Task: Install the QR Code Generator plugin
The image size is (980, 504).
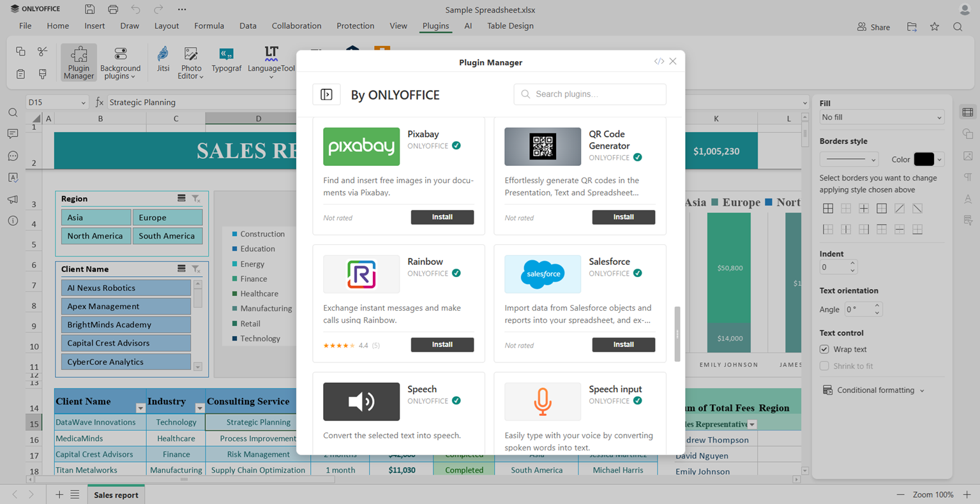Action: (624, 217)
